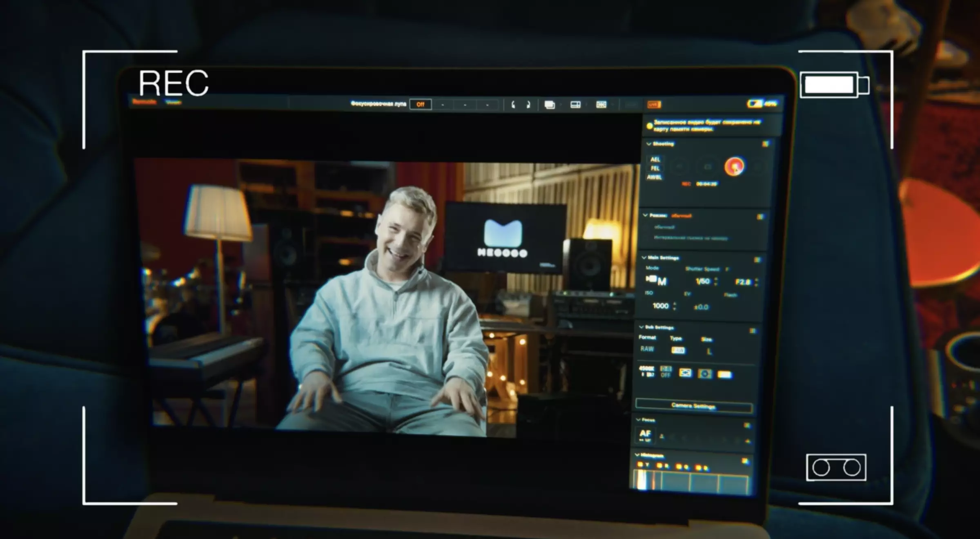The image size is (980, 539).
Task: Collapse the Shooting panel section
Action: [x=648, y=144]
